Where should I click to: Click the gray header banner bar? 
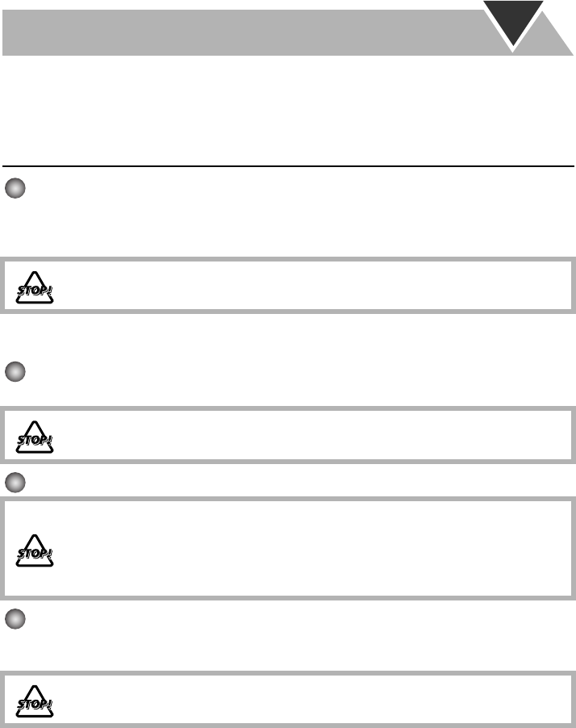coord(242,32)
